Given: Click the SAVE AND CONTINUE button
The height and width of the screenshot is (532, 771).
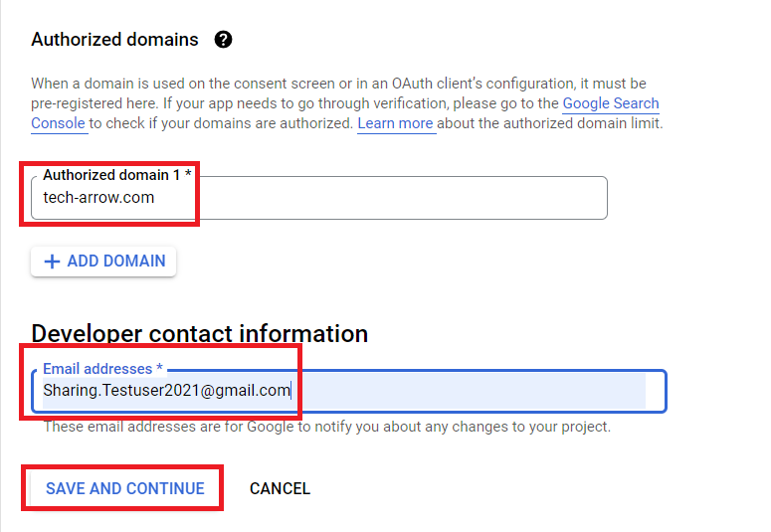Looking at the screenshot, I should click(125, 488).
